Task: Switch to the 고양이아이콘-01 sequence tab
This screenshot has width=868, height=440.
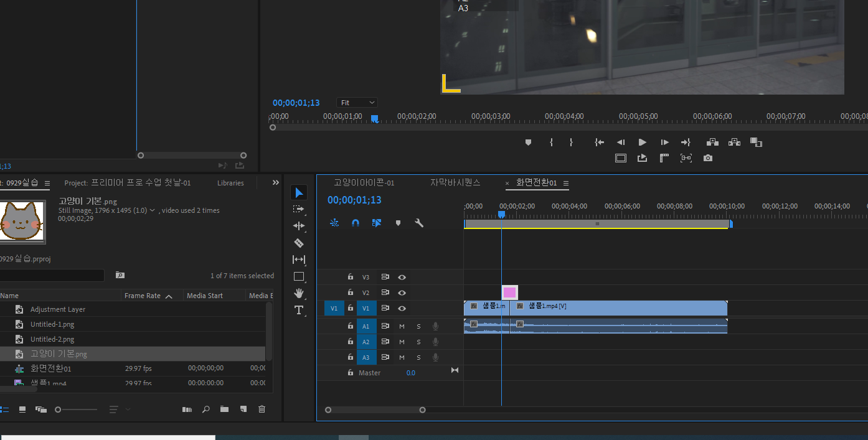Action: [364, 182]
